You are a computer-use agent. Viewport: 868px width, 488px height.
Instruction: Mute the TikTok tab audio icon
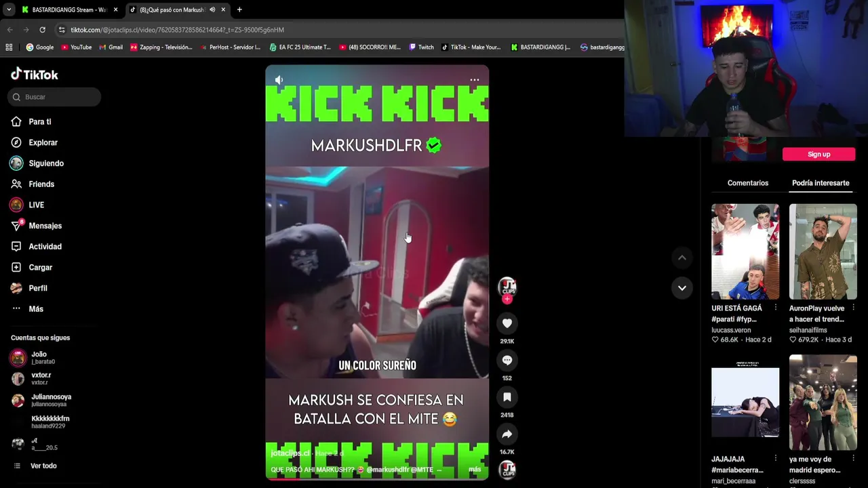click(212, 9)
